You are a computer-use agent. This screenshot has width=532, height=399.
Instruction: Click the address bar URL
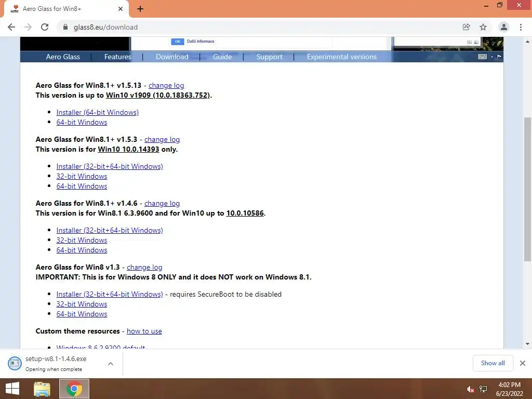105,27
